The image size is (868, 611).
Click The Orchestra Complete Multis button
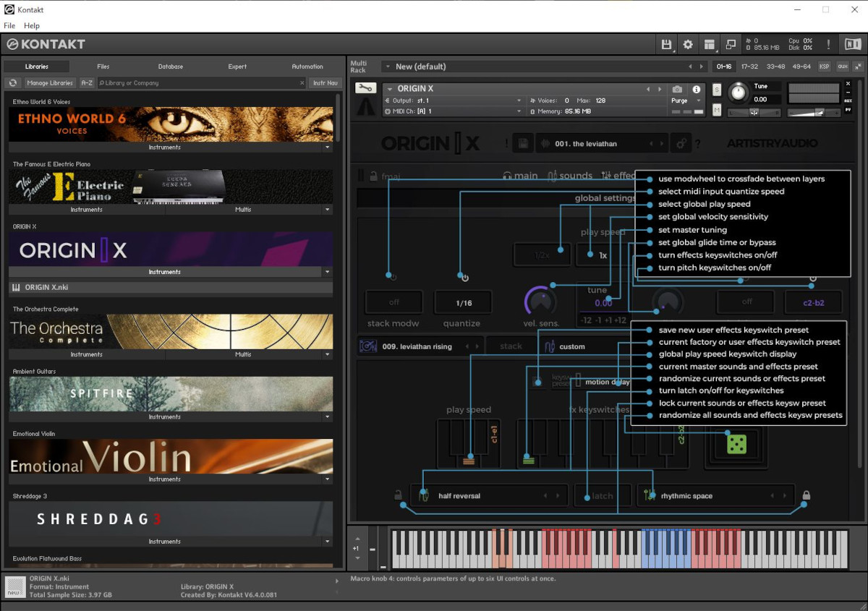243,354
